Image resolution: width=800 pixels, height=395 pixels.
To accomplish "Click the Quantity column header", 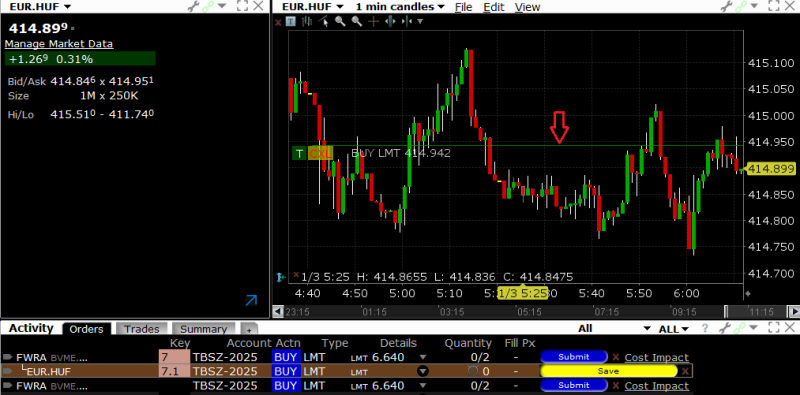I will 468,343.
